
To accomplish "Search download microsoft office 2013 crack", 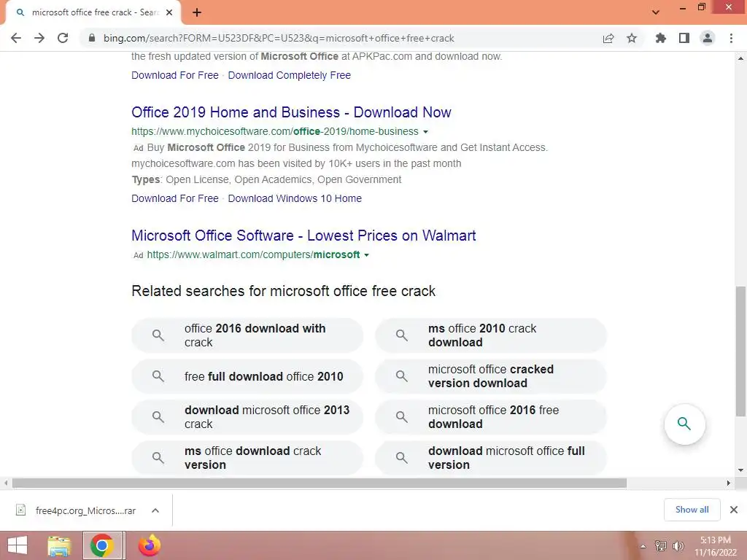I will pos(247,416).
